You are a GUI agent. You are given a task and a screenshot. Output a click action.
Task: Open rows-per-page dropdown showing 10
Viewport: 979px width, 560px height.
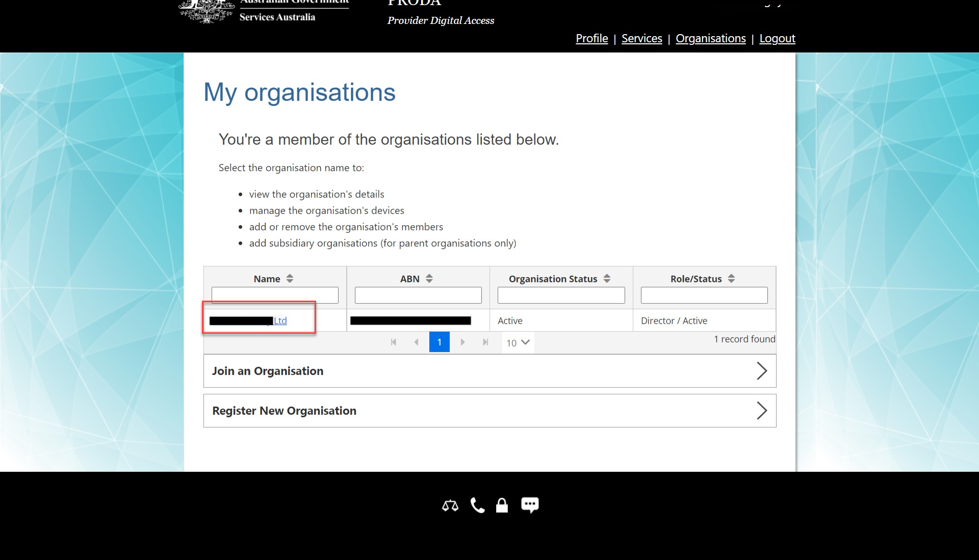(518, 343)
